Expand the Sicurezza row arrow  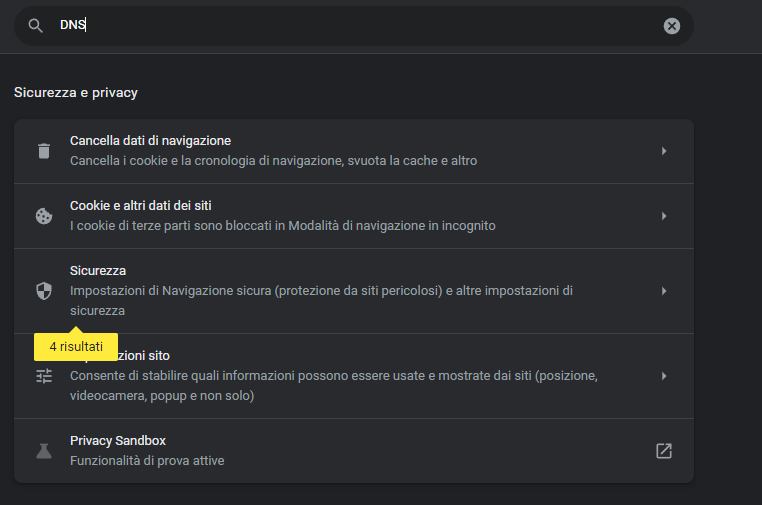(x=663, y=291)
